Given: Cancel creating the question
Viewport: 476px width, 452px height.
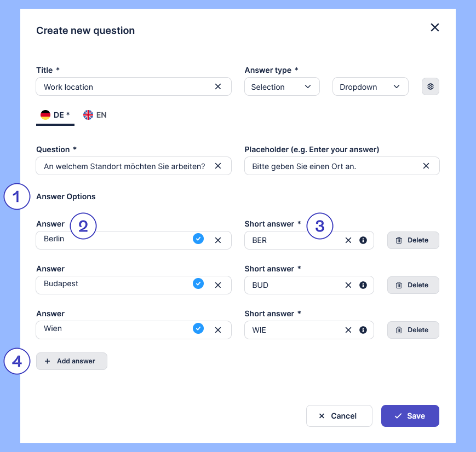Looking at the screenshot, I should [x=339, y=416].
